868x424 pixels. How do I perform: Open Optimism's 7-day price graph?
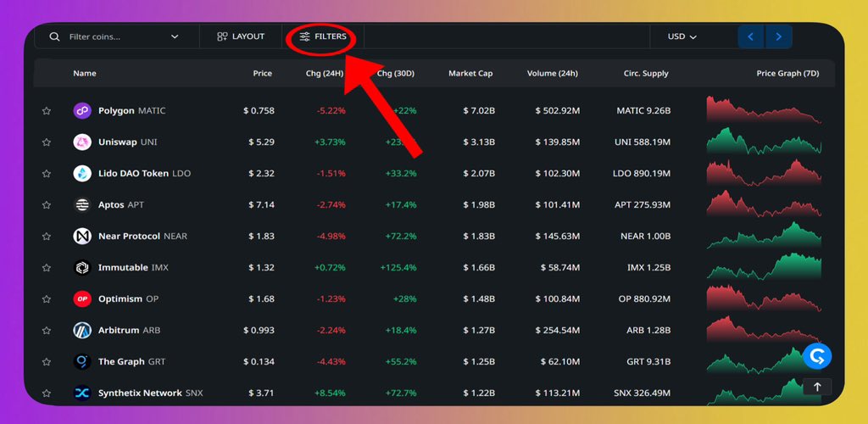tap(764, 298)
